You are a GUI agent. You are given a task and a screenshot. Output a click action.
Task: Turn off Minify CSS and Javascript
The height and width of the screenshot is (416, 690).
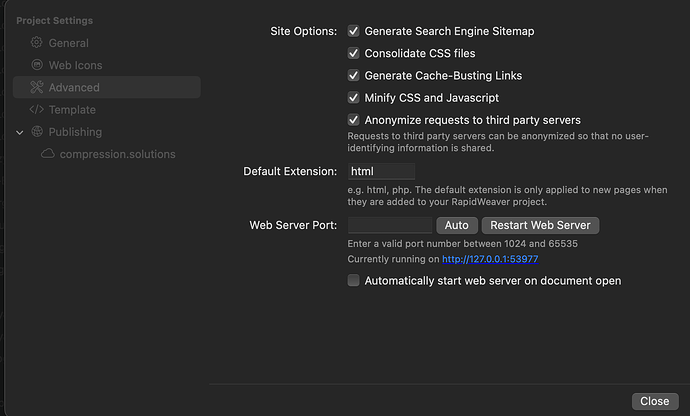coord(354,98)
